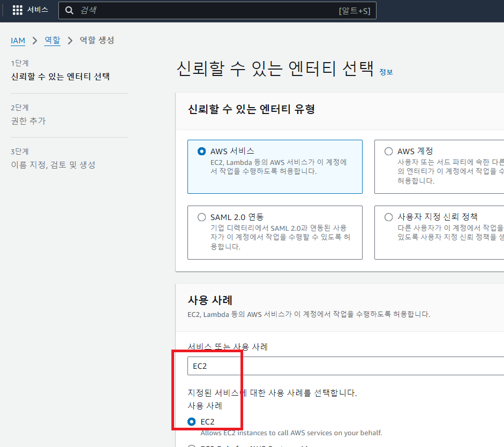The width and height of the screenshot is (504, 447).
Task: Click the breadcrumb chevron after 역할
Action: click(x=70, y=41)
